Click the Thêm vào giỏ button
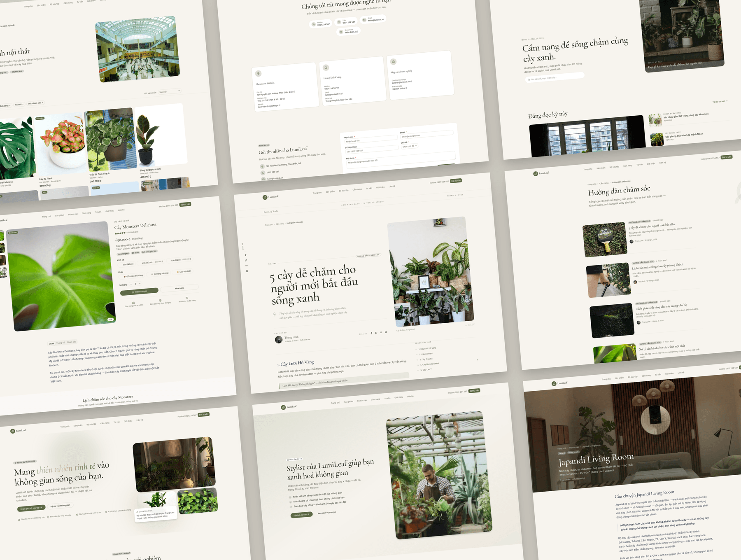741x560 pixels. pyautogui.click(x=139, y=292)
